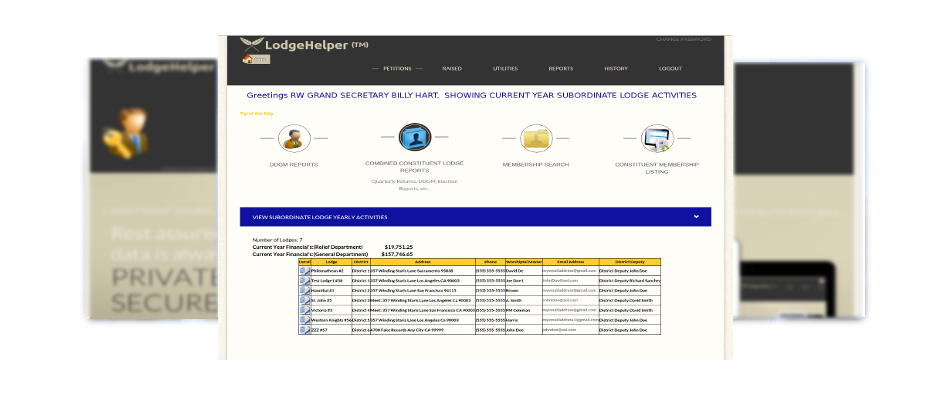
Task: Open Constituent Membership Listing icon
Action: point(657,138)
